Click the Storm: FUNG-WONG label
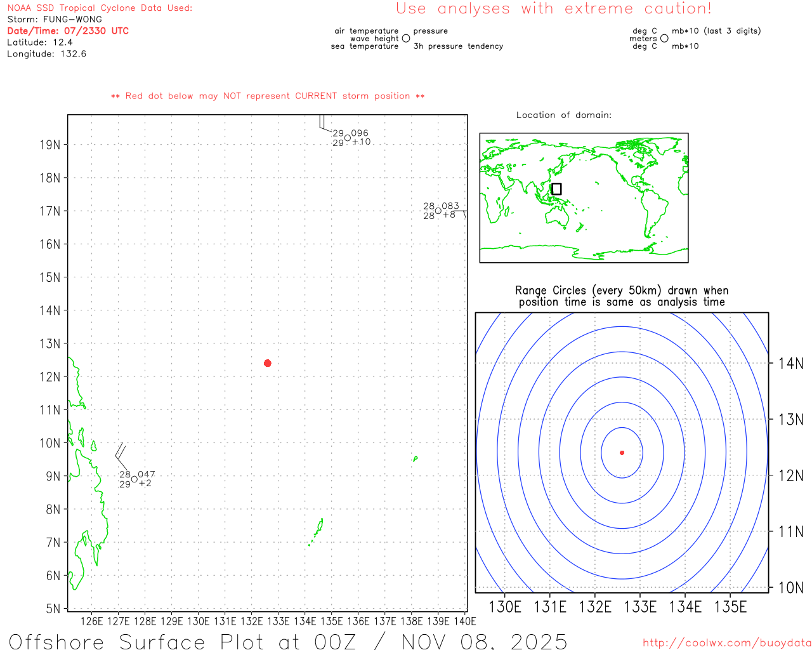This screenshot has height=650, width=812. tap(55, 19)
